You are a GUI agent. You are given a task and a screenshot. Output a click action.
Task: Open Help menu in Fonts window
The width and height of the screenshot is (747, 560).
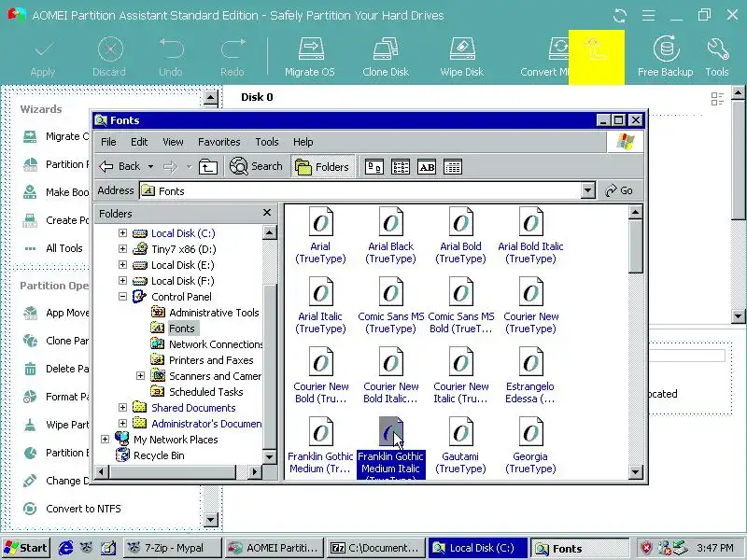point(303,142)
